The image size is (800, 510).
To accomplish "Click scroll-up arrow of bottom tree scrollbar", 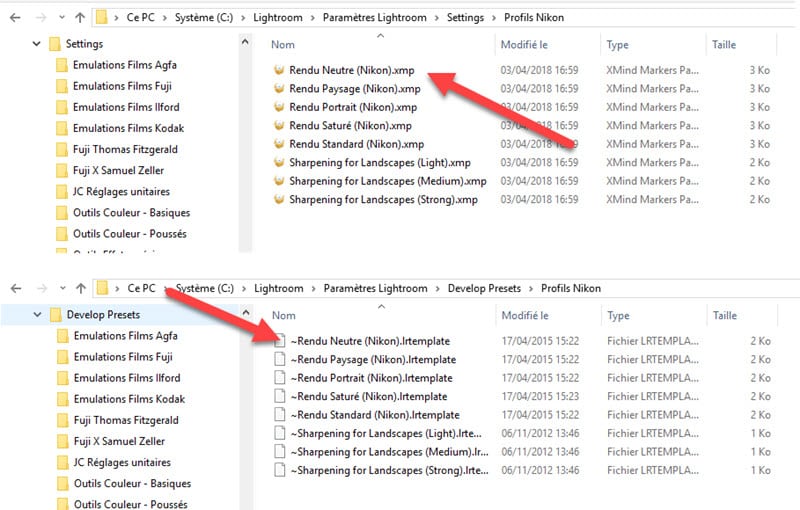I will (x=246, y=313).
